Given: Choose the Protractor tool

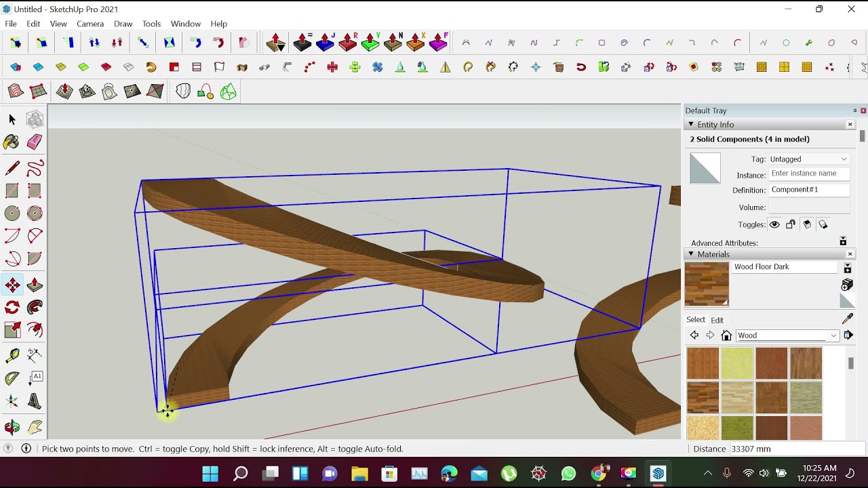Looking at the screenshot, I should (x=12, y=379).
